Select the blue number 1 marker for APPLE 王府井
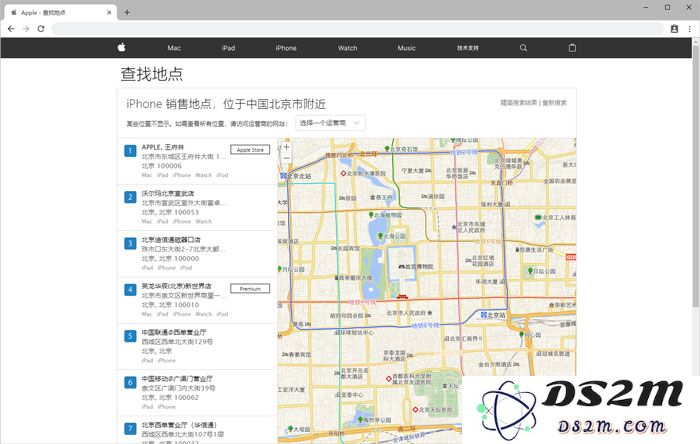Image resolution: width=700 pixels, height=444 pixels. click(x=130, y=151)
